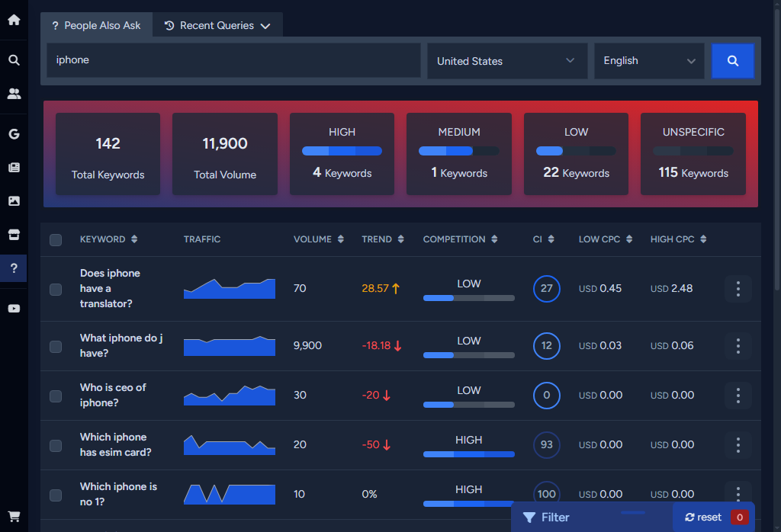Click the UNSPECIFIC 115 Keywords card
The height and width of the screenshot is (532, 781).
(693, 154)
